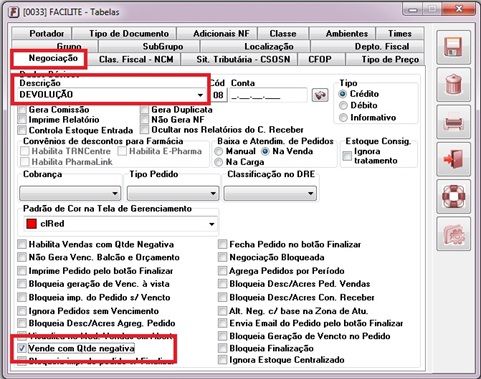Enable Envia Email do Pedido pelo botão Finalizar
Image resolution: width=481 pixels, height=379 pixels.
point(222,323)
